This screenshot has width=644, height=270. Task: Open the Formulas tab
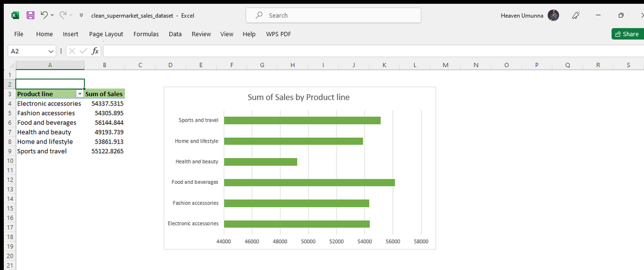[x=146, y=34]
